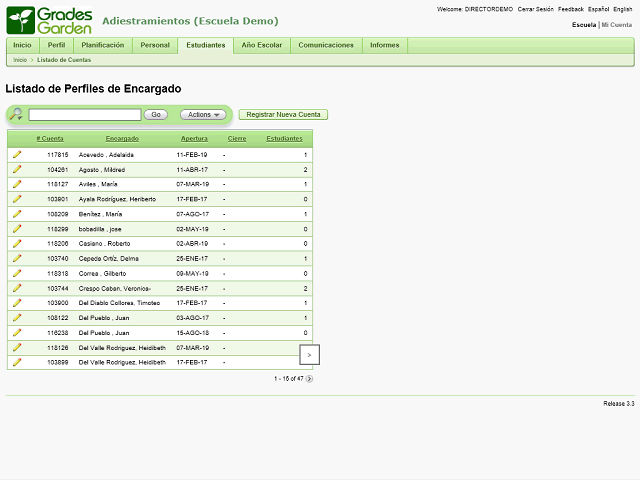Click the search magnifier icon
This screenshot has height=480, width=640.
pyautogui.click(x=18, y=115)
